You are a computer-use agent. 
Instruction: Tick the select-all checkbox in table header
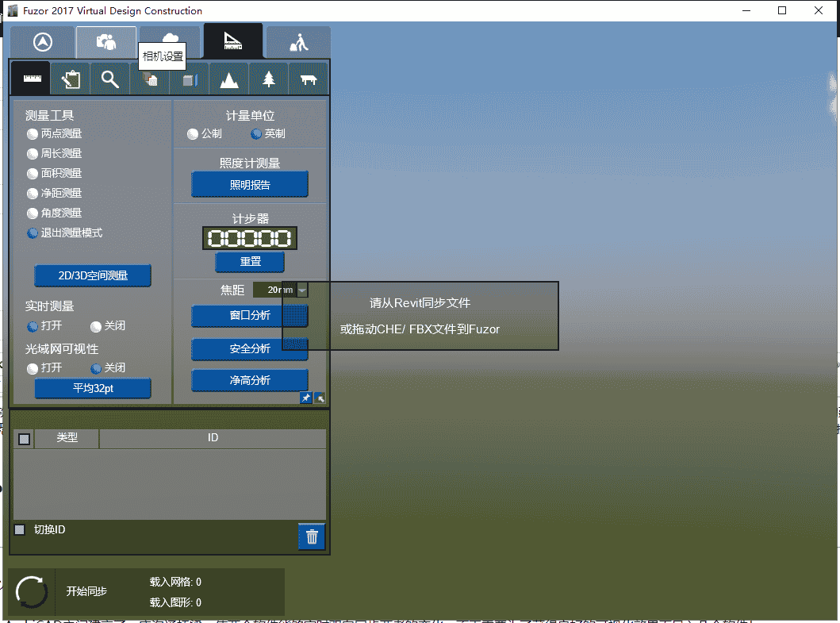click(25, 439)
